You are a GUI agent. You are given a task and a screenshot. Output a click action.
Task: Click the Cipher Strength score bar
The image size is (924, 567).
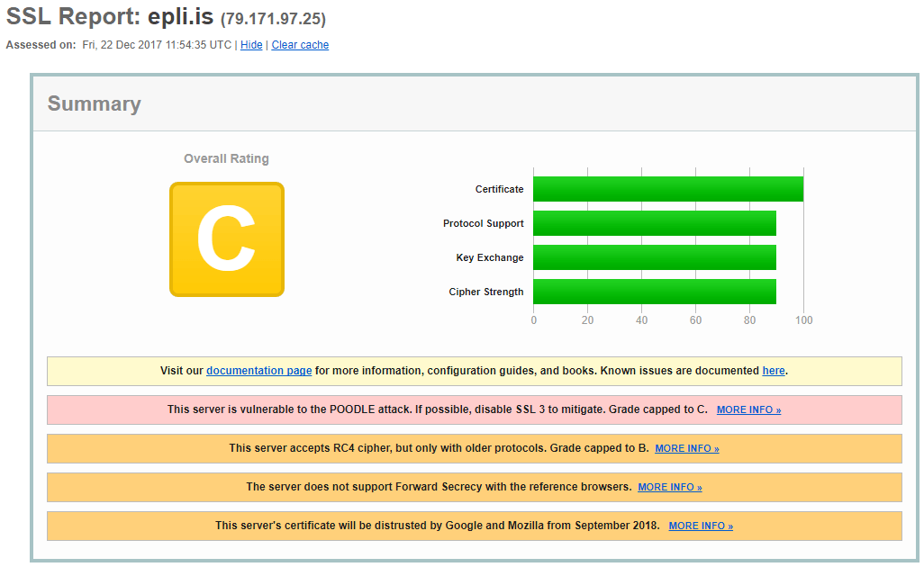click(x=655, y=292)
